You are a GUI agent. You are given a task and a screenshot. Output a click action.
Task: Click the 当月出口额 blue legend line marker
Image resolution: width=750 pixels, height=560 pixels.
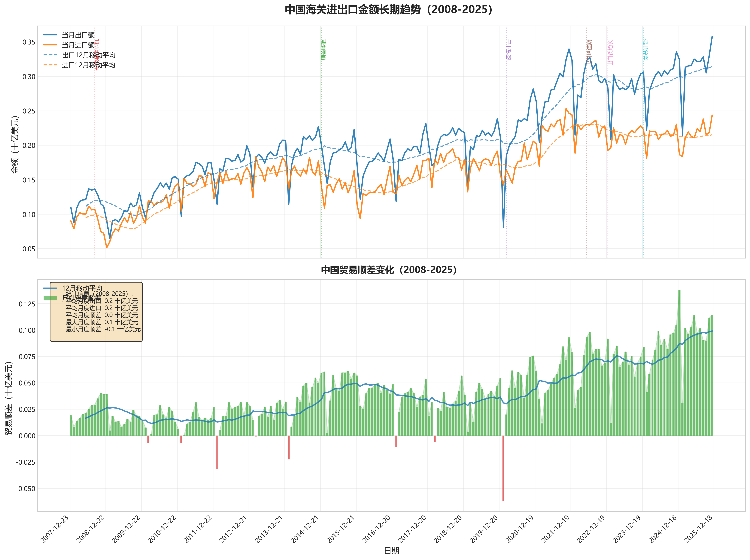(50, 35)
